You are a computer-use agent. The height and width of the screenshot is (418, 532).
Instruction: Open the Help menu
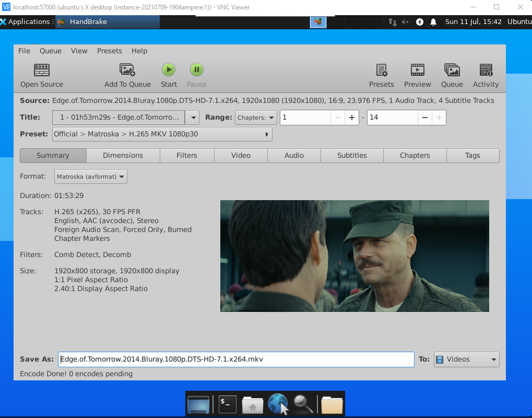pos(139,51)
